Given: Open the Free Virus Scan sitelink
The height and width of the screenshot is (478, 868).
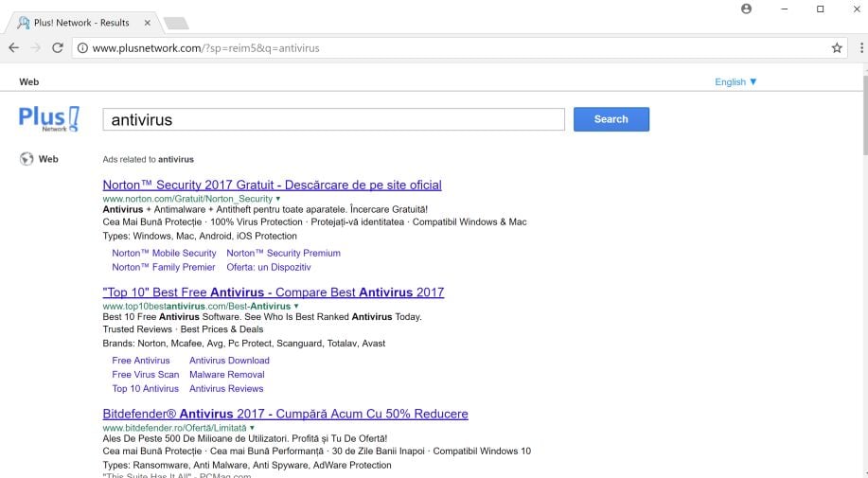Looking at the screenshot, I should coord(146,375).
